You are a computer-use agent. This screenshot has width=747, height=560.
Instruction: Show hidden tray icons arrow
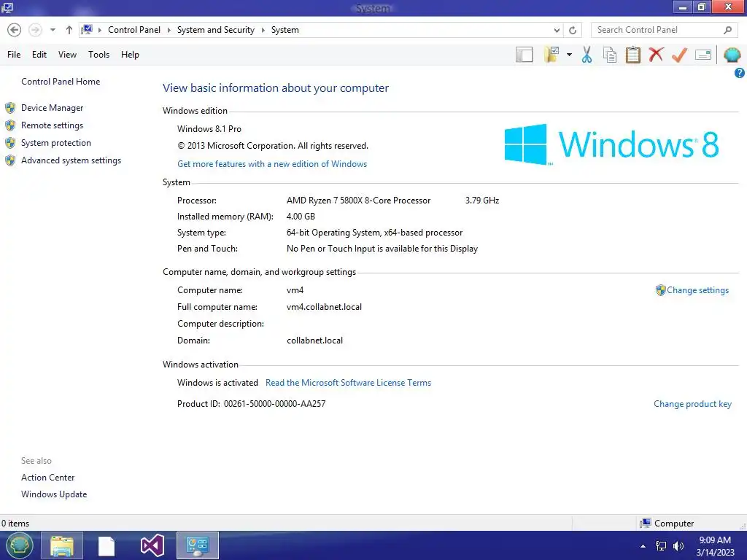[x=643, y=546]
